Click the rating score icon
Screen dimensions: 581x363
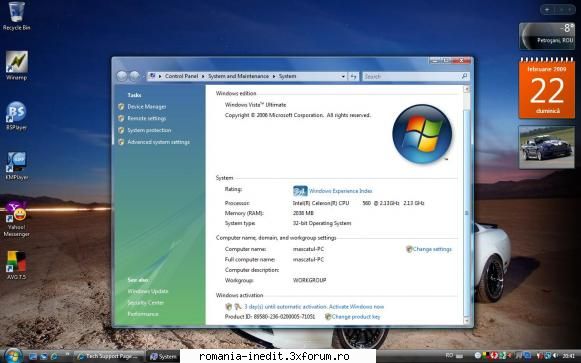[x=300, y=191]
